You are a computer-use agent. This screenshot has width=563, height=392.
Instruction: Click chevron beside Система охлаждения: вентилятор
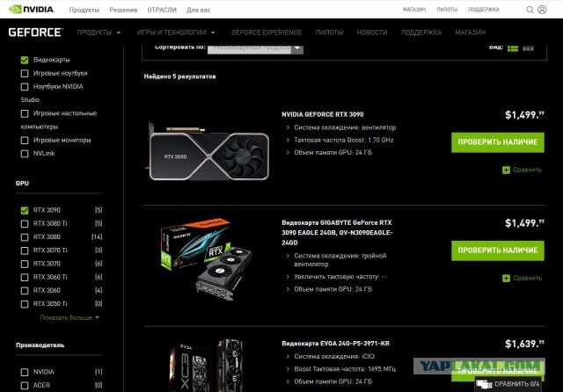coord(288,127)
